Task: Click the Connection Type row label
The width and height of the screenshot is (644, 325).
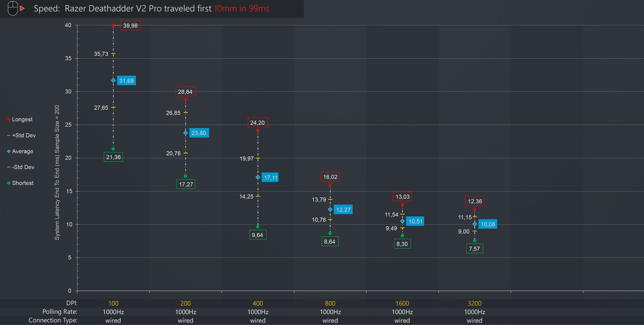Action: 53,320
